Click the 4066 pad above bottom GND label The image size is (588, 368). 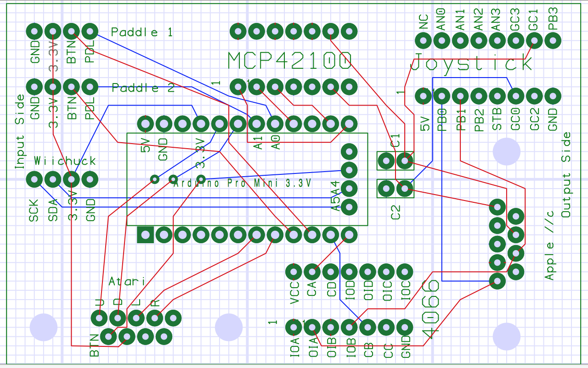404,327
